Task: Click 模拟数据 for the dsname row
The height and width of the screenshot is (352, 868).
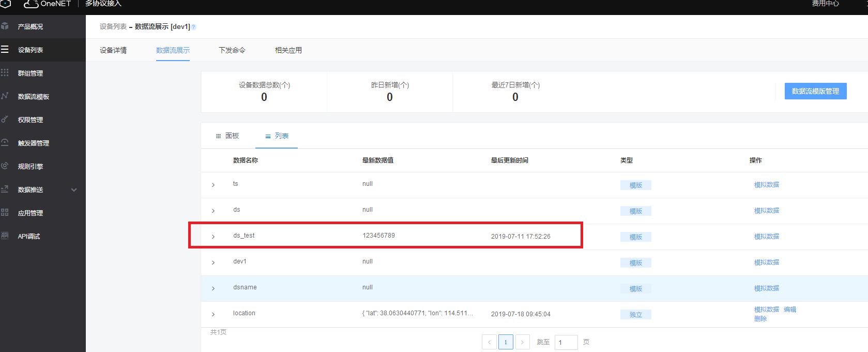Action: click(767, 288)
